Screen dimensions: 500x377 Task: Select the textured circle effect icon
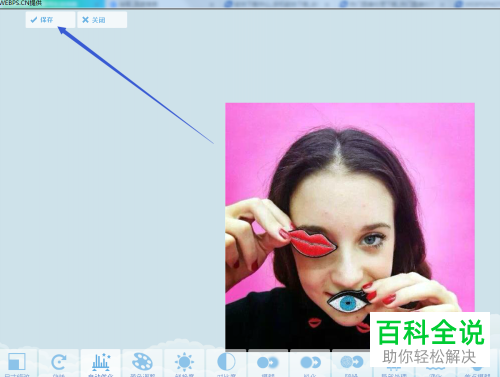351,362
